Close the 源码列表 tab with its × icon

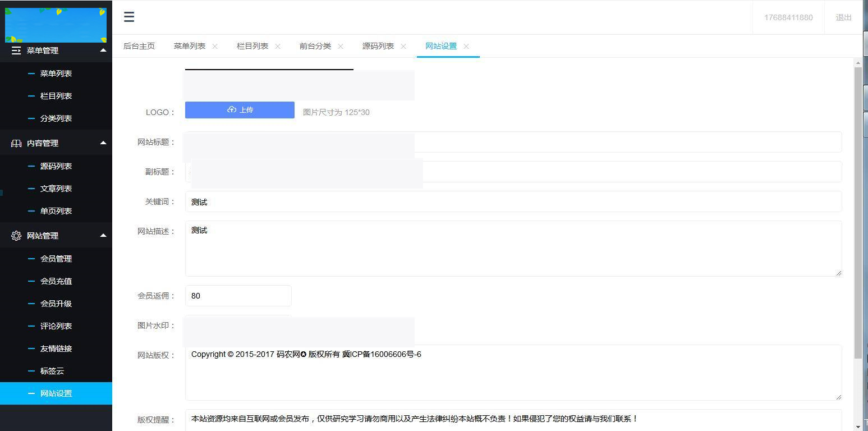[404, 47]
